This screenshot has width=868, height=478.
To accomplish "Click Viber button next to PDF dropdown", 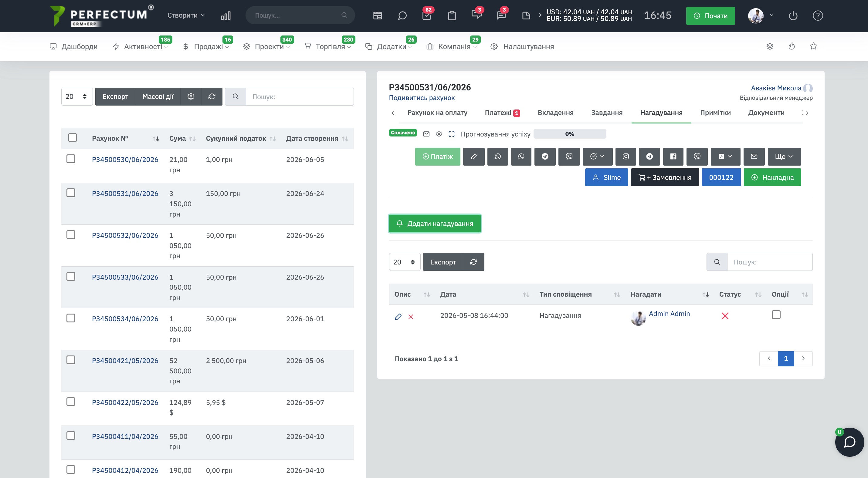I will tap(697, 157).
